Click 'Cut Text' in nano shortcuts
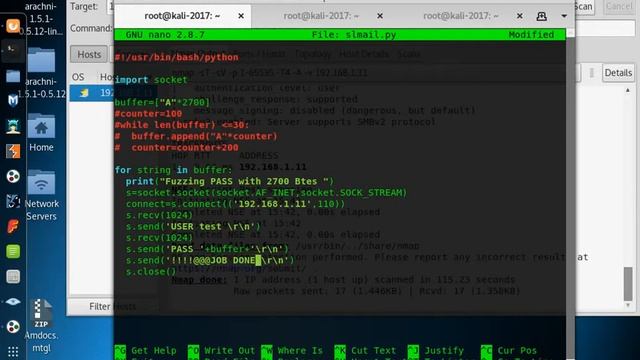 coord(373,351)
